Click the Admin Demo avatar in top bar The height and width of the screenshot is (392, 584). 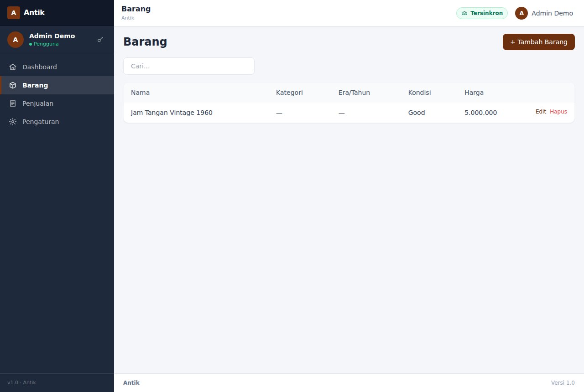[x=521, y=13]
